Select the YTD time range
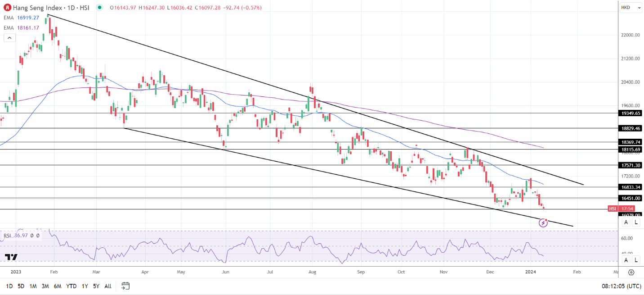This screenshot has width=644, height=295. coord(71,286)
